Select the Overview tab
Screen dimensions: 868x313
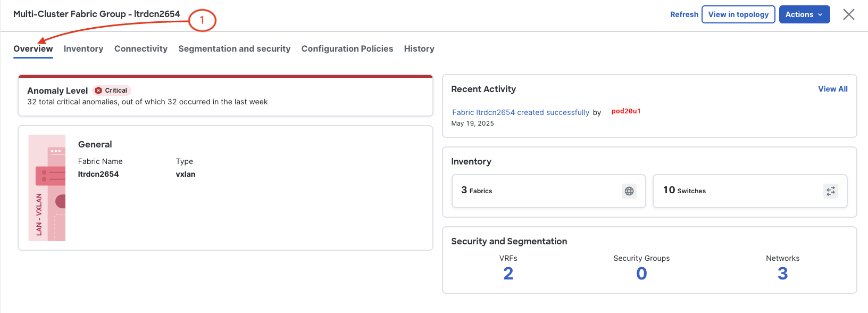coord(33,49)
